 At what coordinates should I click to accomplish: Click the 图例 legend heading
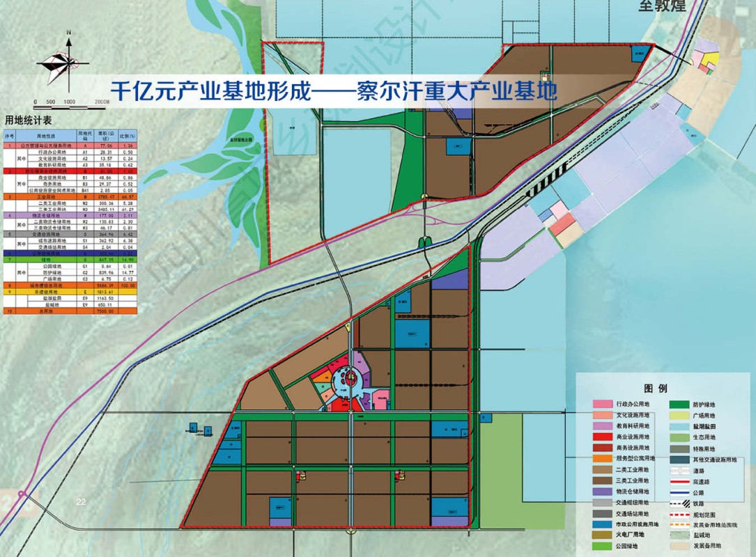point(656,389)
